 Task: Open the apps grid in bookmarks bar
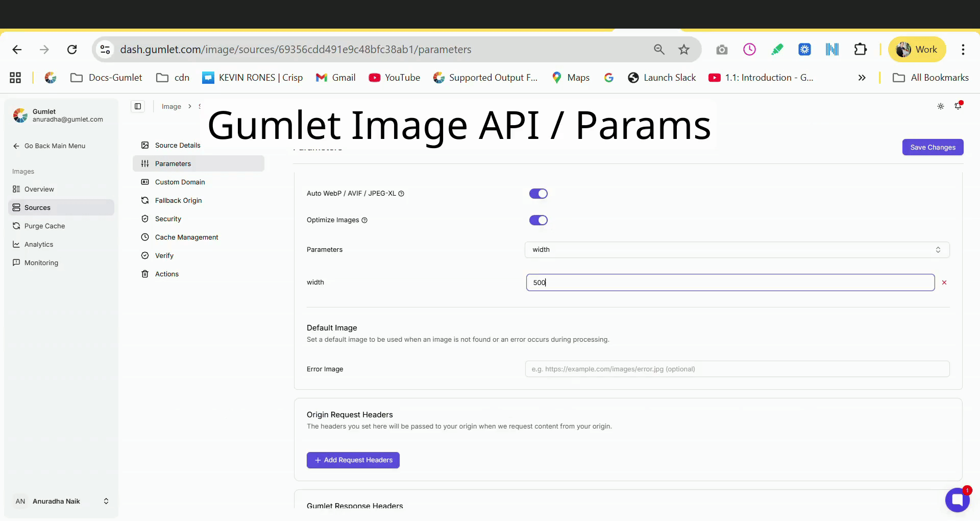point(15,78)
